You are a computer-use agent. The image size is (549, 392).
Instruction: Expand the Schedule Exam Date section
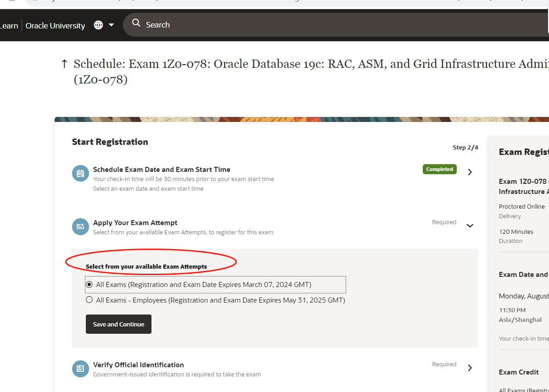point(470,171)
